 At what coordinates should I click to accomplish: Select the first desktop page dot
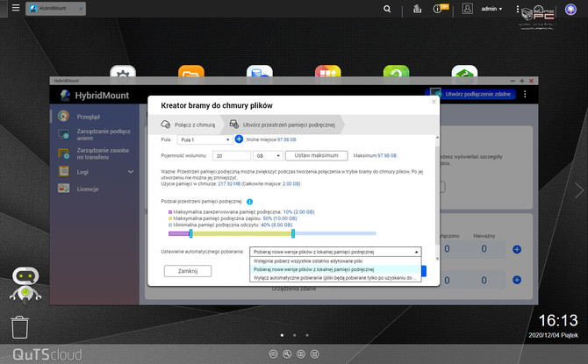click(x=282, y=335)
